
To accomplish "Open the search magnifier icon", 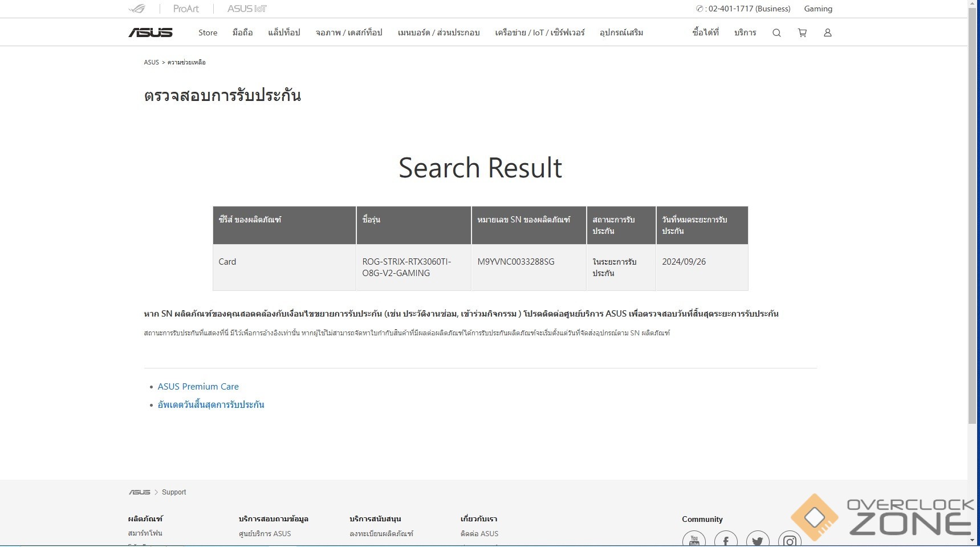I will (776, 33).
